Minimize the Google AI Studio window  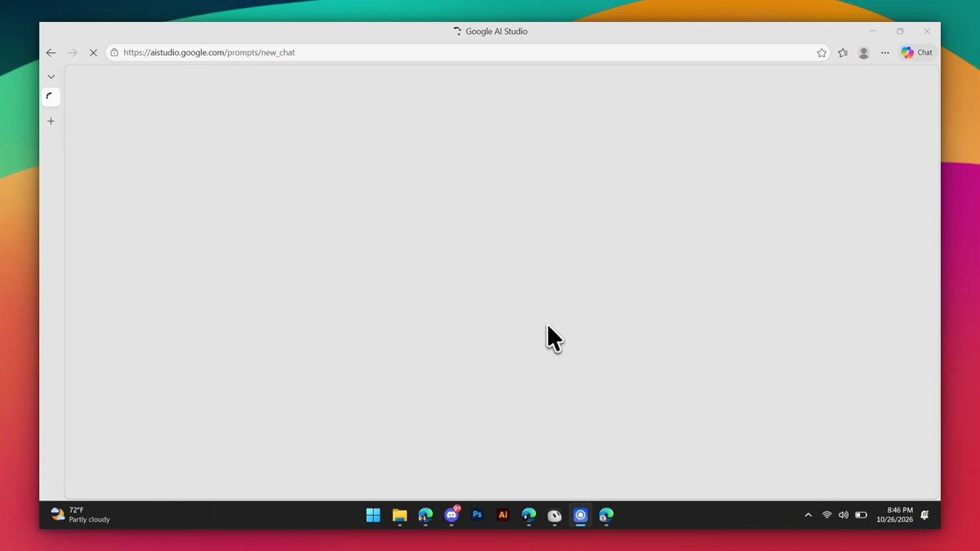873,31
